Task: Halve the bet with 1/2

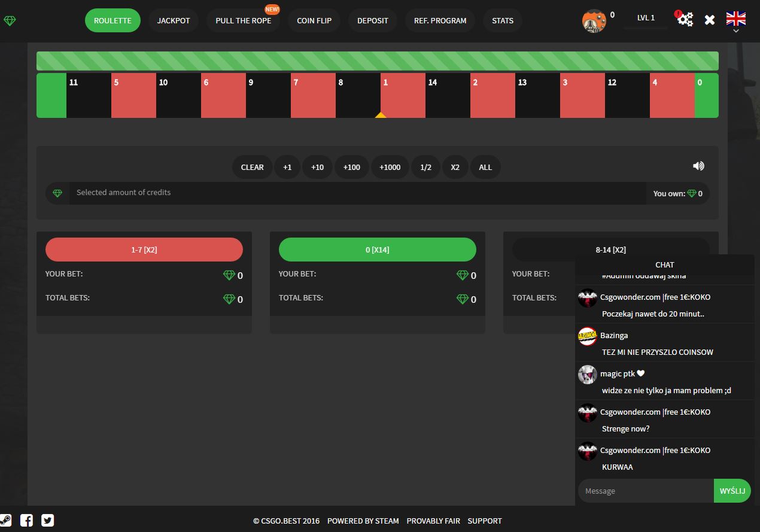Action: click(x=425, y=167)
